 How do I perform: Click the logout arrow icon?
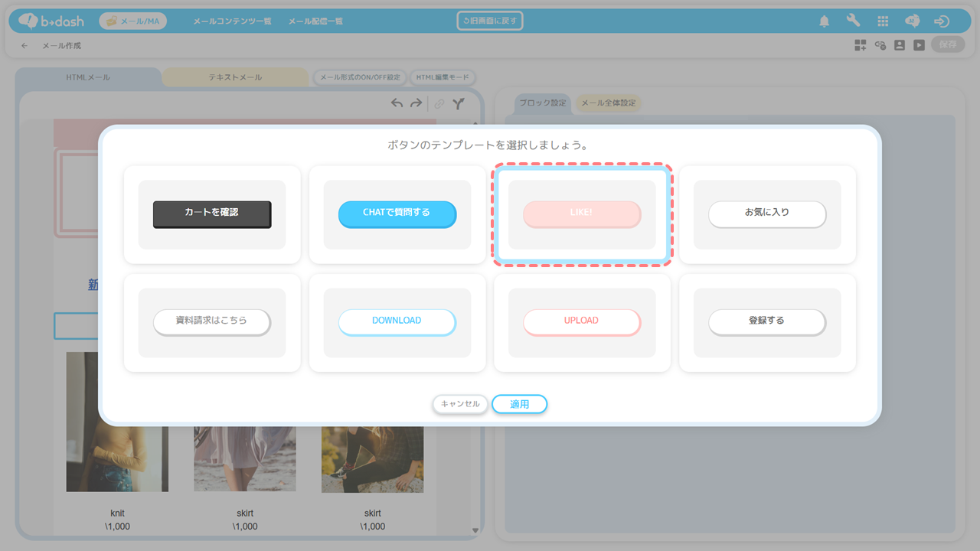942,21
